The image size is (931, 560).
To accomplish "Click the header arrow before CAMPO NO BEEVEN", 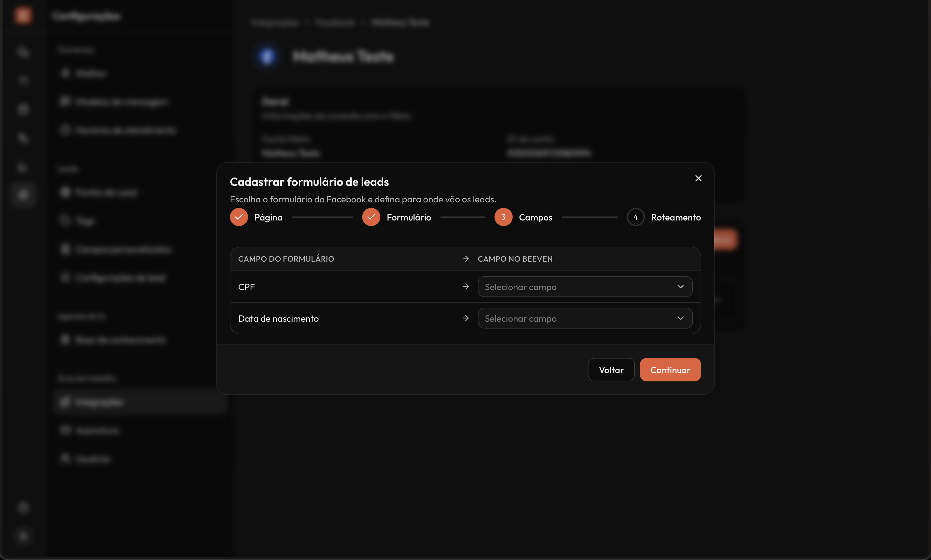I will pyautogui.click(x=465, y=259).
